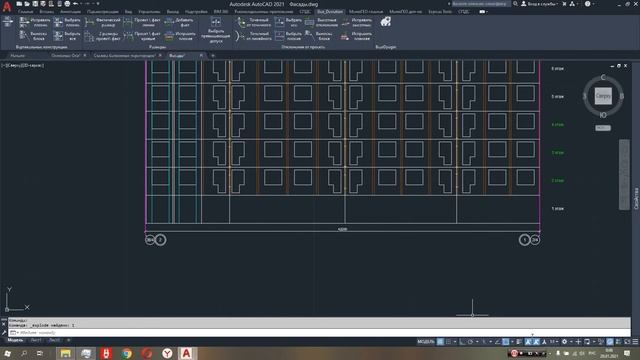The image size is (640, 360).
Task: Toggle hardware acceleration in the status bar
Action: [610, 342]
